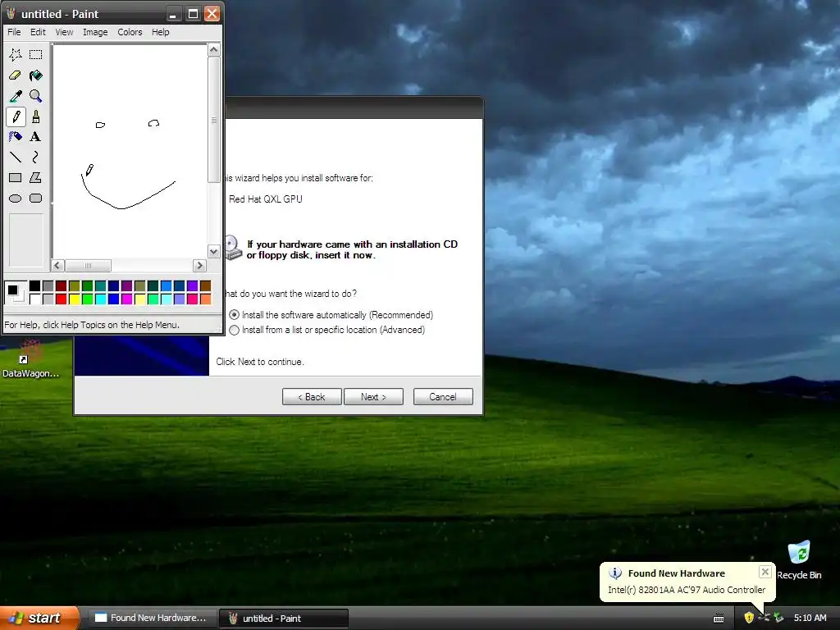Click the AC'97 Audio Controller balloon text
This screenshot has width=840, height=630.
click(x=687, y=590)
